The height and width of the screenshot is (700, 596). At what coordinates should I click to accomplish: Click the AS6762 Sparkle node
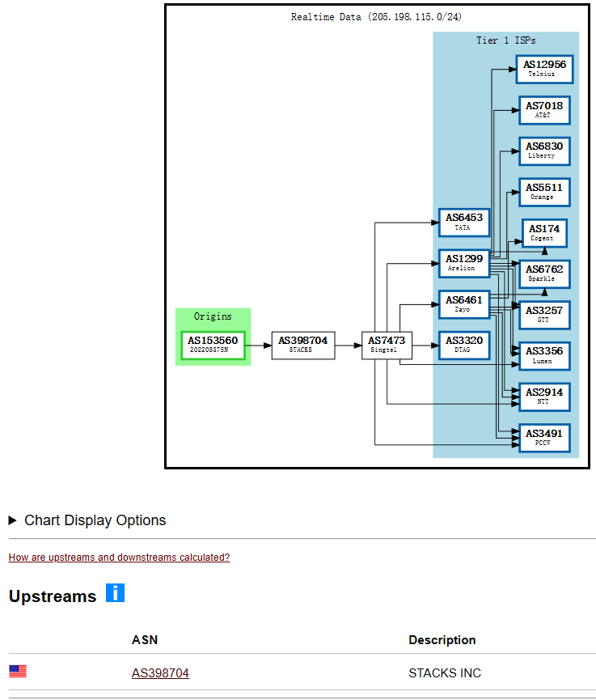(544, 274)
